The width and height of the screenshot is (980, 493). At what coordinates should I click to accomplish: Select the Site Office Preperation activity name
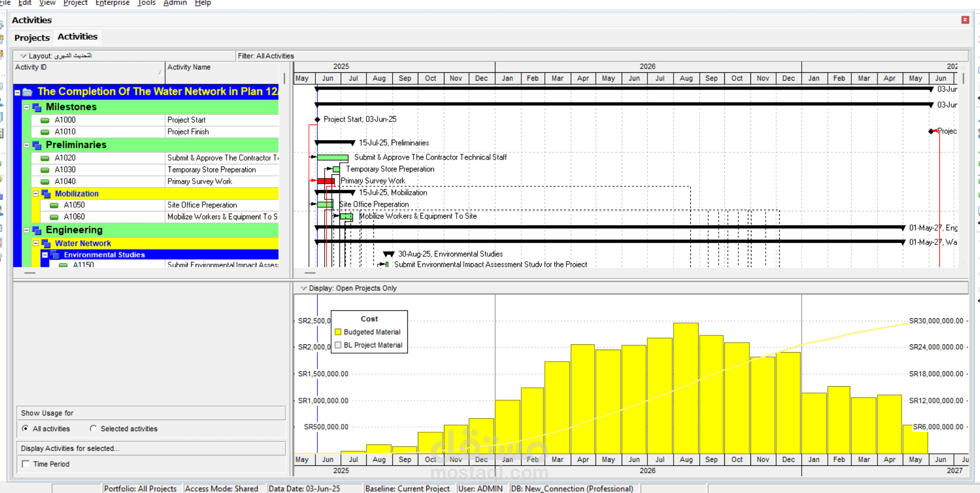click(x=222, y=205)
